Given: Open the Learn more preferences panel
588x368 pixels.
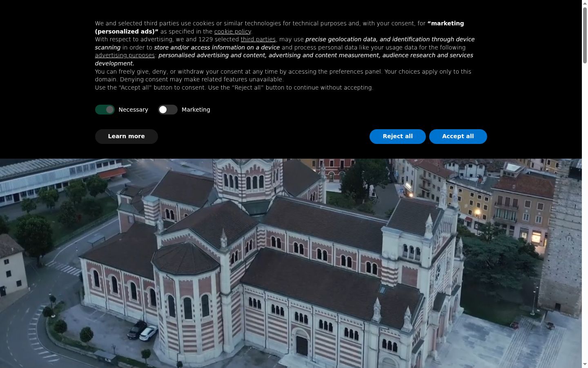Looking at the screenshot, I should coord(126,136).
